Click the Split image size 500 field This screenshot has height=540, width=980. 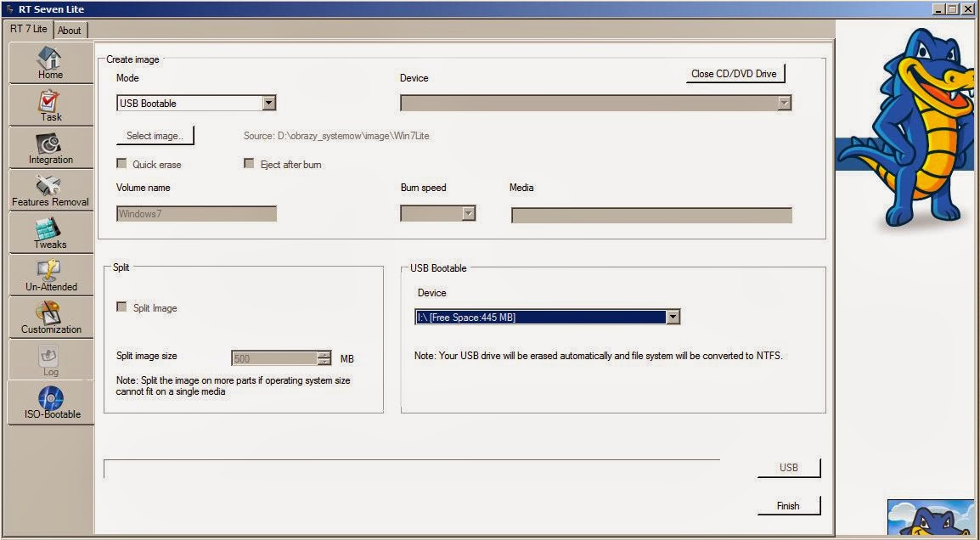pyautogui.click(x=274, y=359)
